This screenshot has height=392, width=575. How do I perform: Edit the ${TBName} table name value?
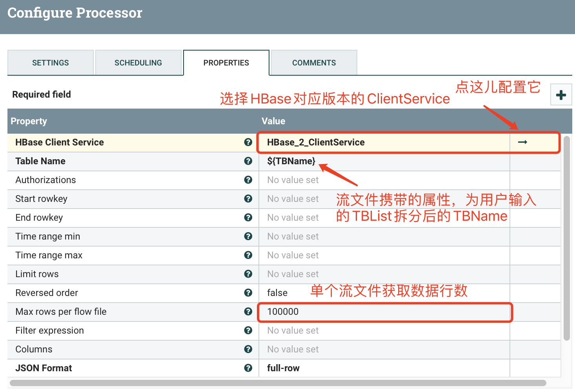[384, 161]
